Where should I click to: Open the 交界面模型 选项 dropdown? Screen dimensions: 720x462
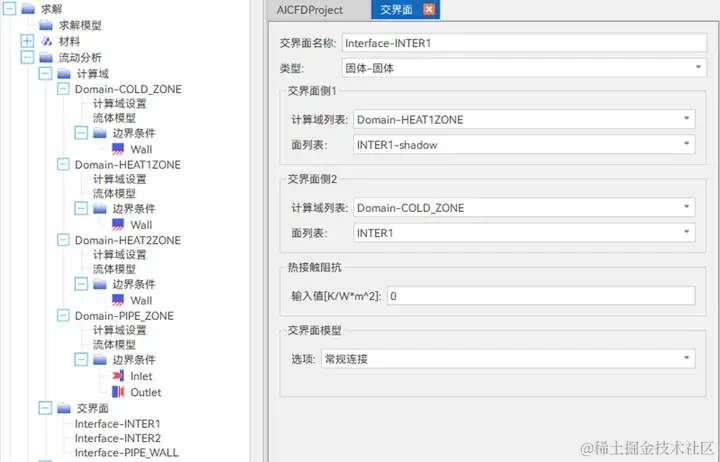tap(508, 359)
